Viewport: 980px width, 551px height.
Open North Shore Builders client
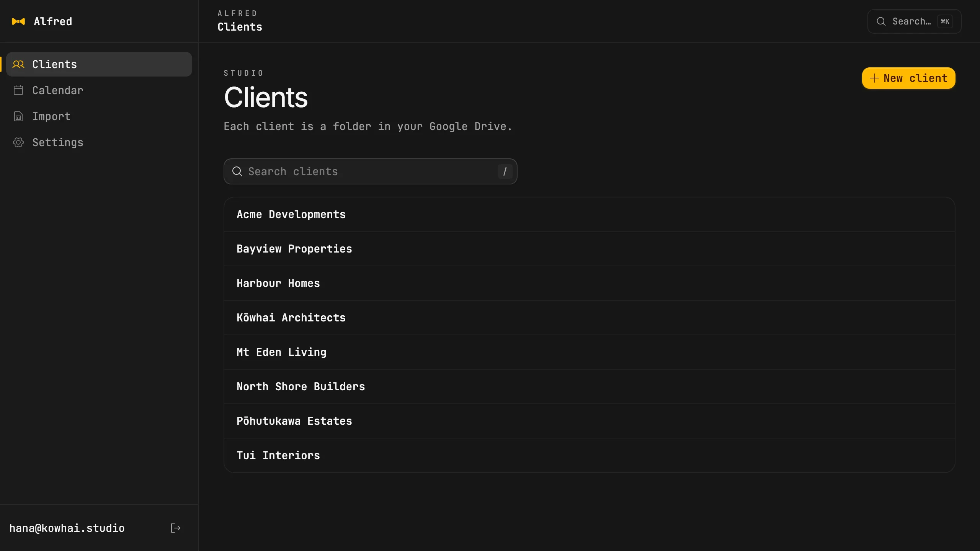[589, 386]
